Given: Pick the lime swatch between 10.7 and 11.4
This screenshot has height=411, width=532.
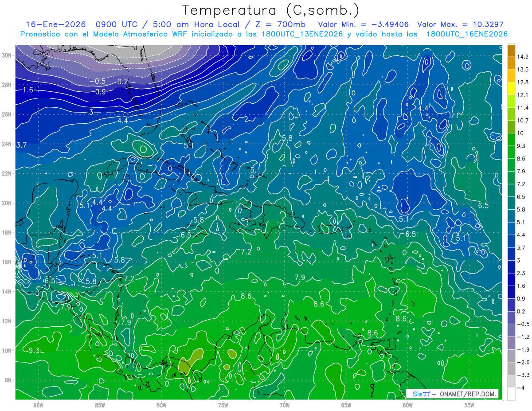Looking at the screenshot, I should point(511,114).
